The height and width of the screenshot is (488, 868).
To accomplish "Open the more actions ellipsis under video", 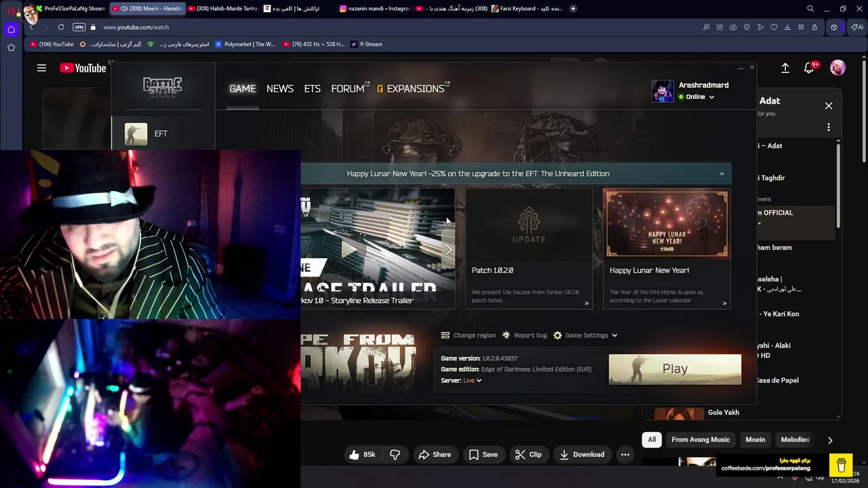I will tap(625, 455).
